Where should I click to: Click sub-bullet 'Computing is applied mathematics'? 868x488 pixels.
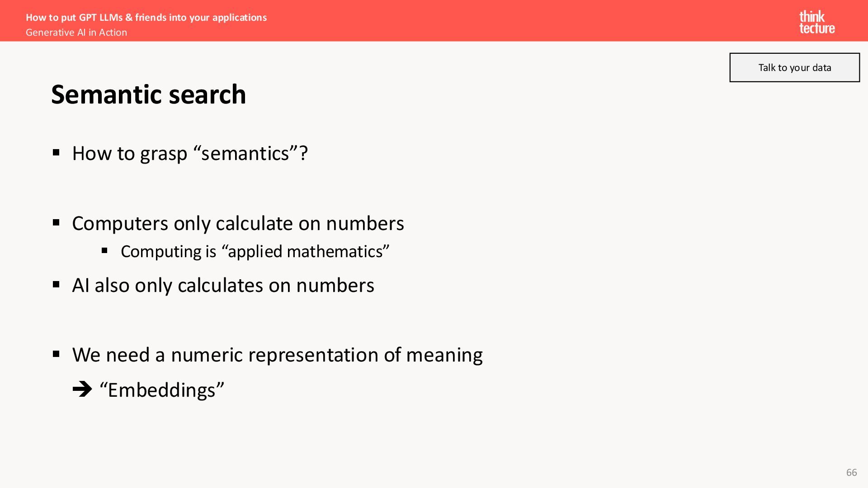coord(255,252)
